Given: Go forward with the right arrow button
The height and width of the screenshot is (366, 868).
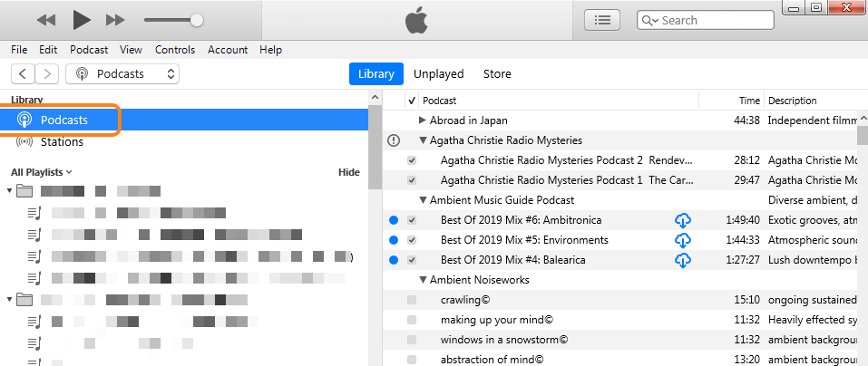Looking at the screenshot, I should [47, 74].
